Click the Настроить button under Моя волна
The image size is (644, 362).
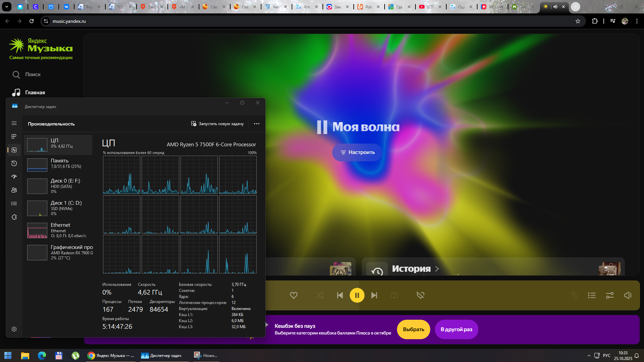tap(357, 152)
